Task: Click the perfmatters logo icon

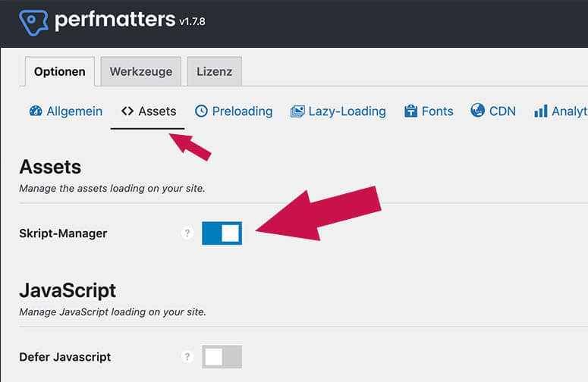Action: tap(33, 23)
